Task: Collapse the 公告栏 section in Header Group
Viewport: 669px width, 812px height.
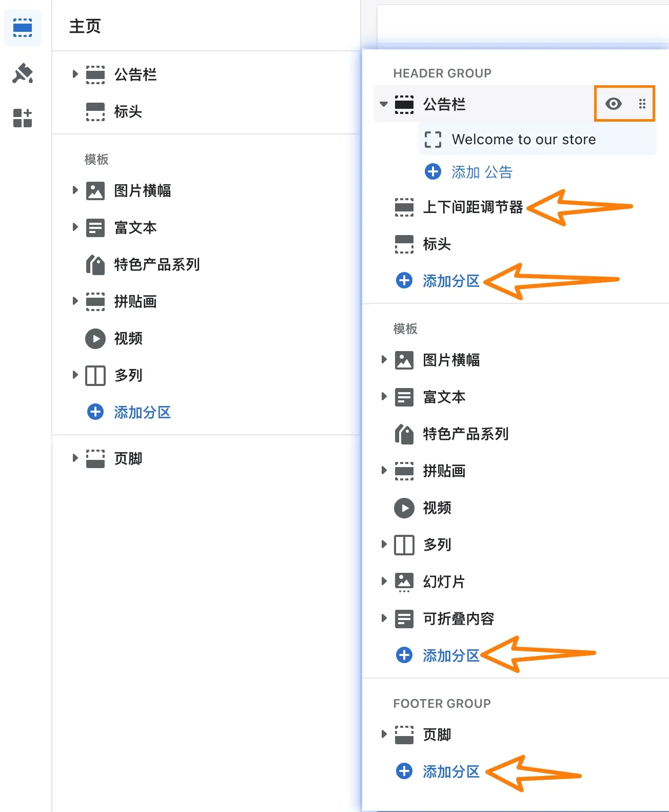Action: point(383,104)
